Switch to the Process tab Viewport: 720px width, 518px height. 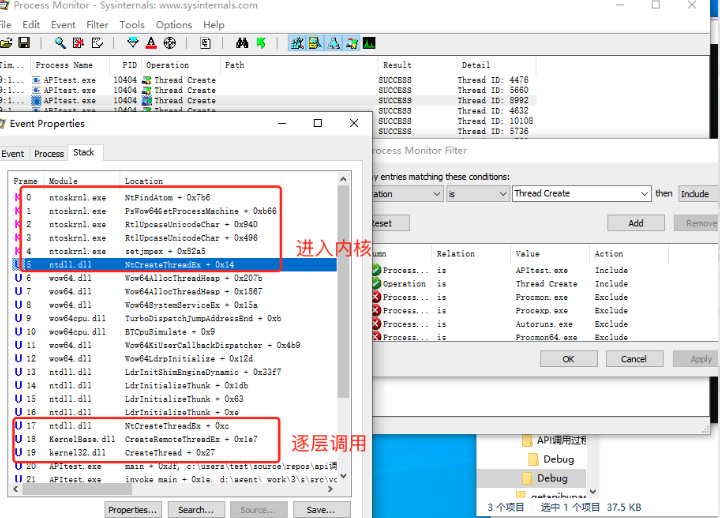click(x=48, y=153)
